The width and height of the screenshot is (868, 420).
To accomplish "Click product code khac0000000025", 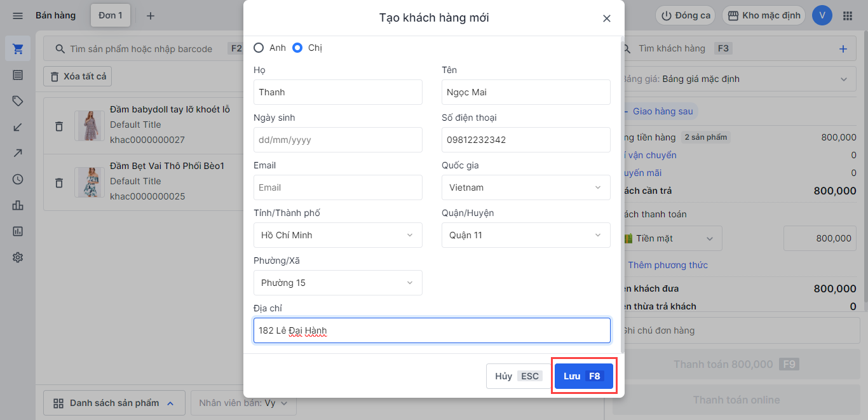I will [x=147, y=196].
